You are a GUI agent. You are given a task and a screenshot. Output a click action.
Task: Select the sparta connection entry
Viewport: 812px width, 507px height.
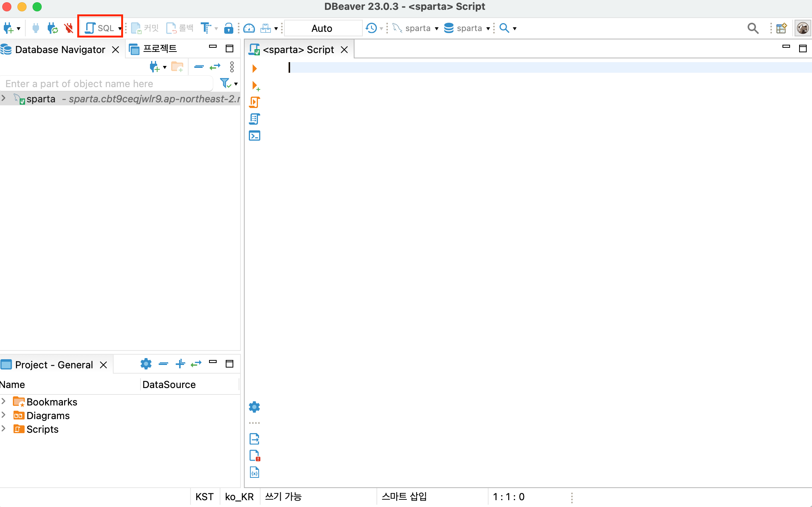click(120, 99)
